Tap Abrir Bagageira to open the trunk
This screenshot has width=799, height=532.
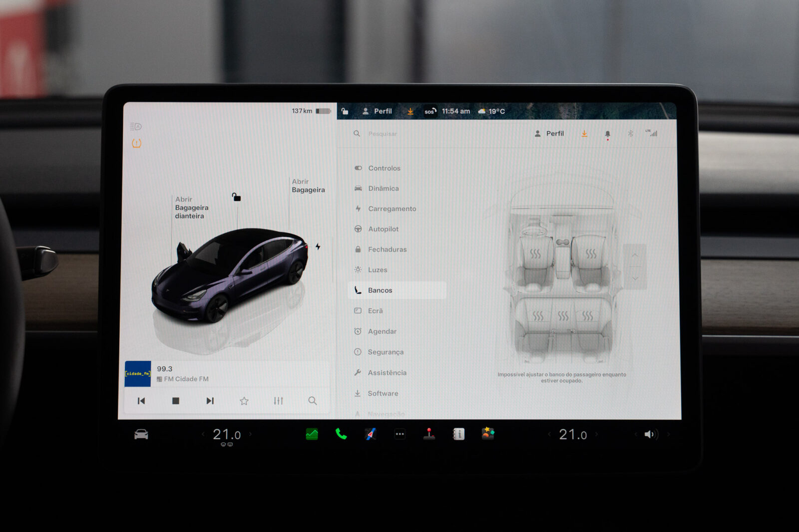click(308, 186)
